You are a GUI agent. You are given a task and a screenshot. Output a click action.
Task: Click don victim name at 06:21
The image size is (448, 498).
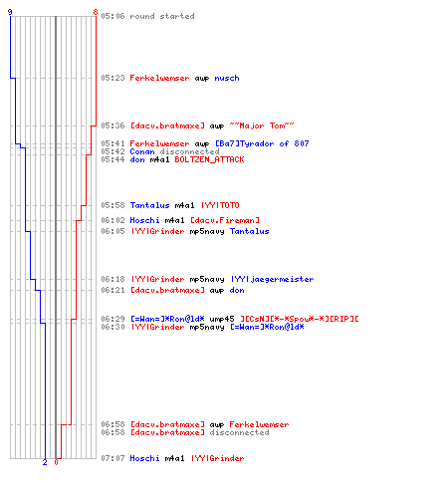coord(237,290)
